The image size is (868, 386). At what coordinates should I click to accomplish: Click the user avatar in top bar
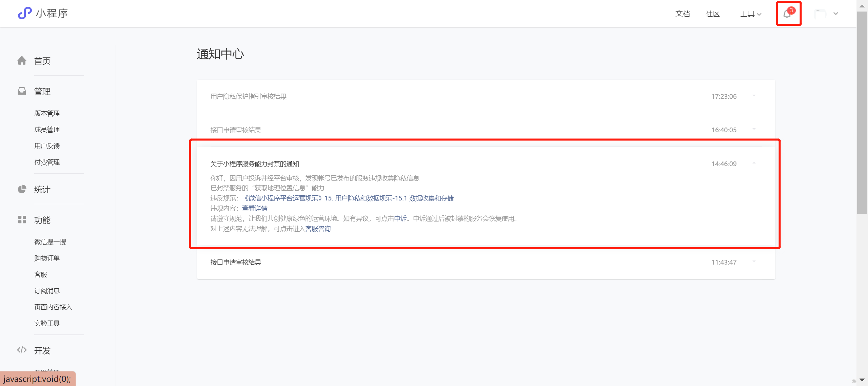(820, 14)
